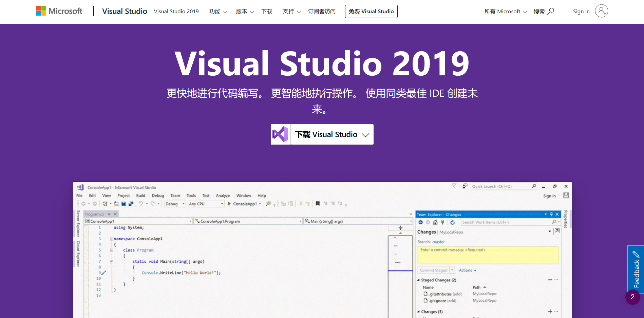Click the purple notification badge showing 2
Screen dimensions: 644x318
point(632,297)
